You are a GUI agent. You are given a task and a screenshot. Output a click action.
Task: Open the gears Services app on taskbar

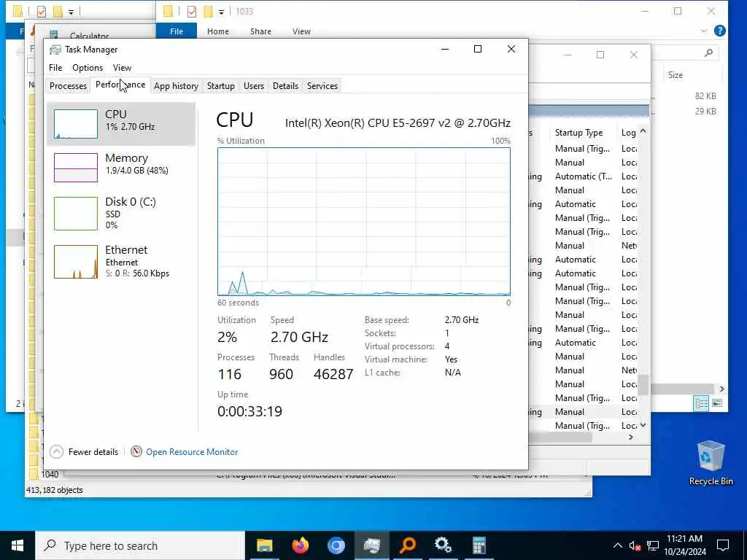[443, 545]
